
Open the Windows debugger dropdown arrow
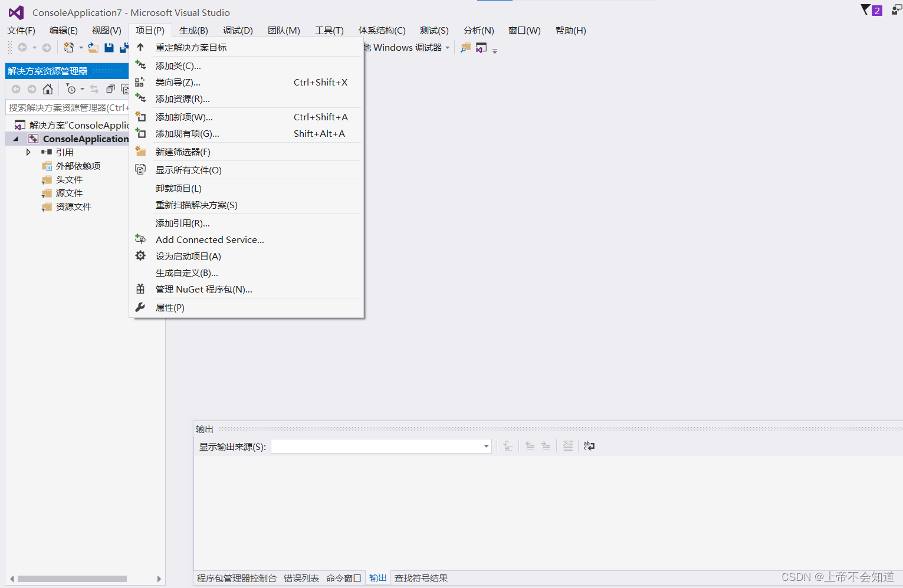point(448,48)
